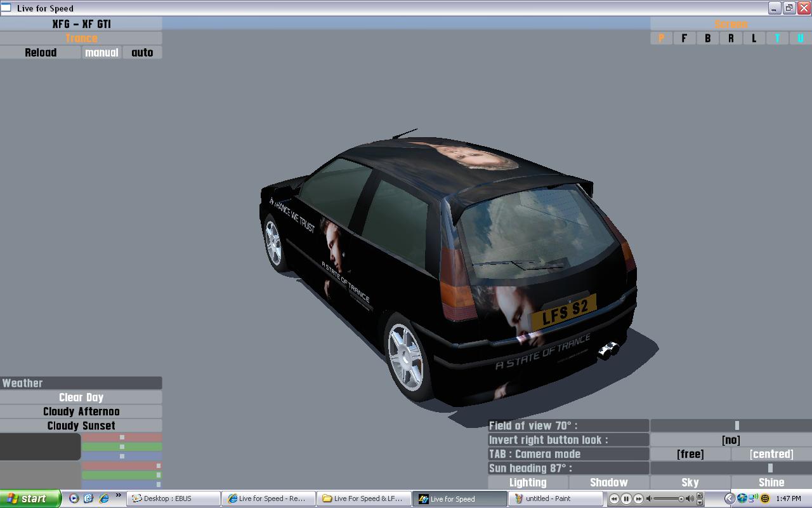
Task: Adjust the green slider beside the light grey swatch
Action: (x=122, y=475)
